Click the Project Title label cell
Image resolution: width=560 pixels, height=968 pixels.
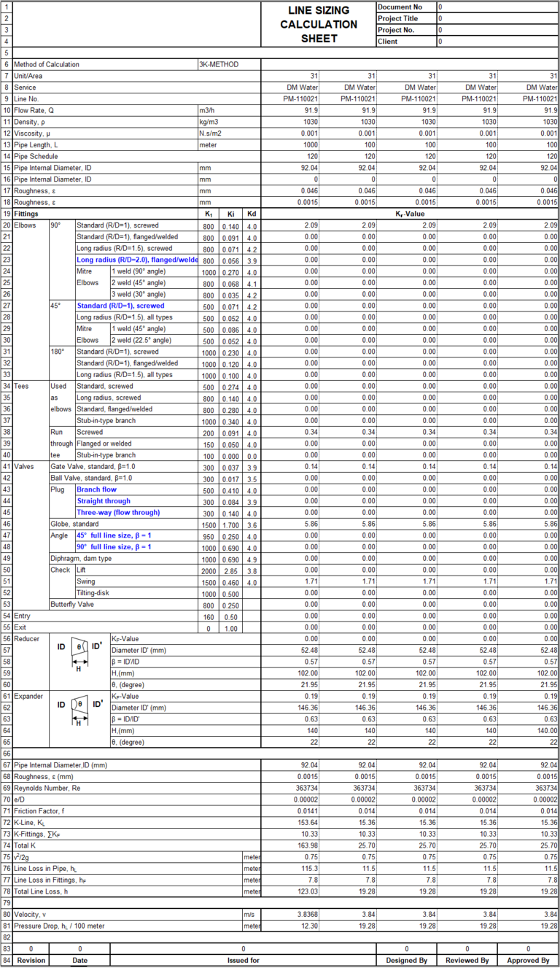tap(405, 18)
